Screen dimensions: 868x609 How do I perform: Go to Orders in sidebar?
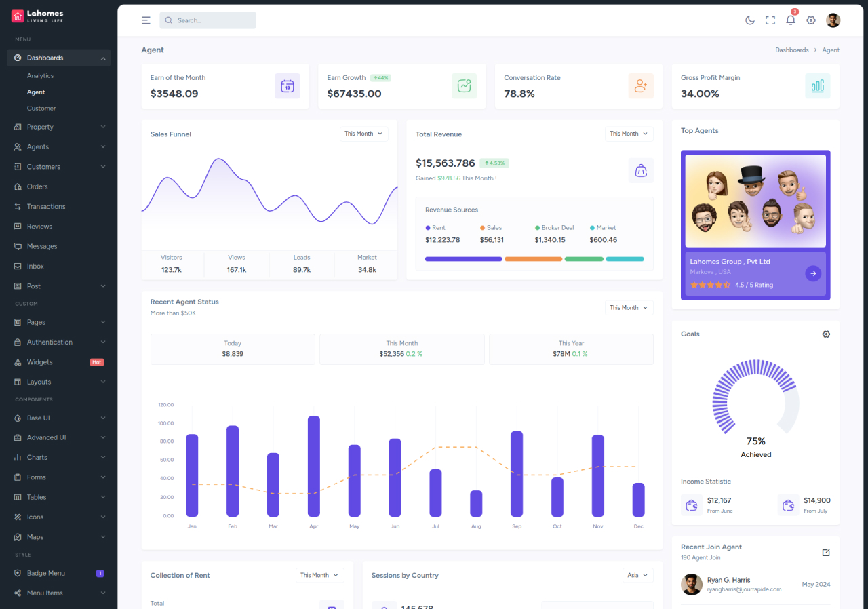point(58,186)
